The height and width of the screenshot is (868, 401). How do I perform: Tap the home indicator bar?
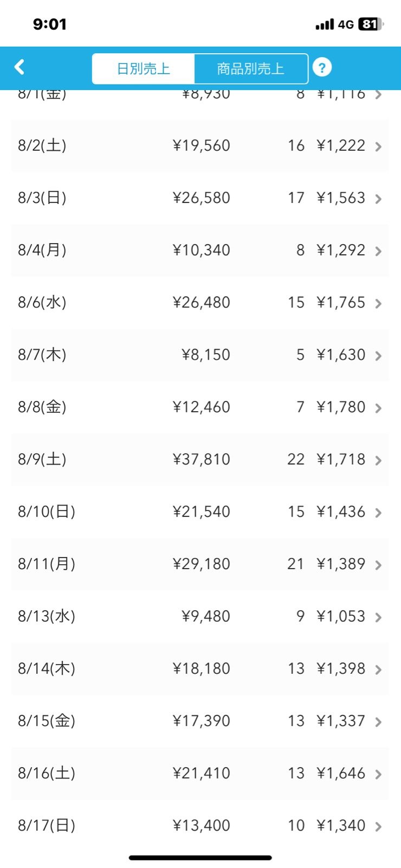[200, 858]
